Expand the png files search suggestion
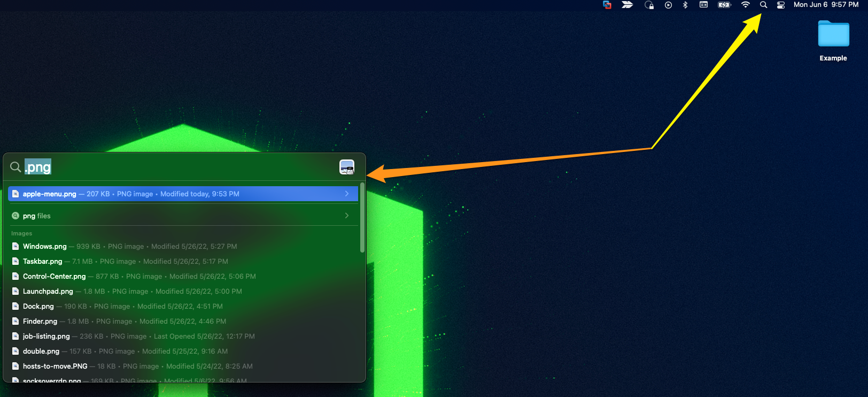The width and height of the screenshot is (868, 397). (347, 216)
